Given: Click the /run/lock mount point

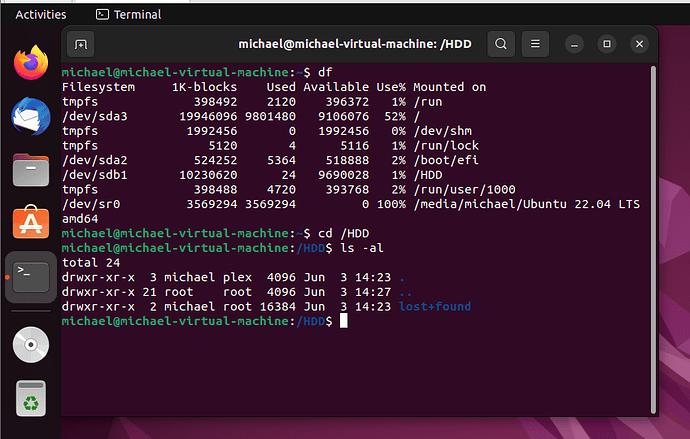Looking at the screenshot, I should tap(446, 146).
